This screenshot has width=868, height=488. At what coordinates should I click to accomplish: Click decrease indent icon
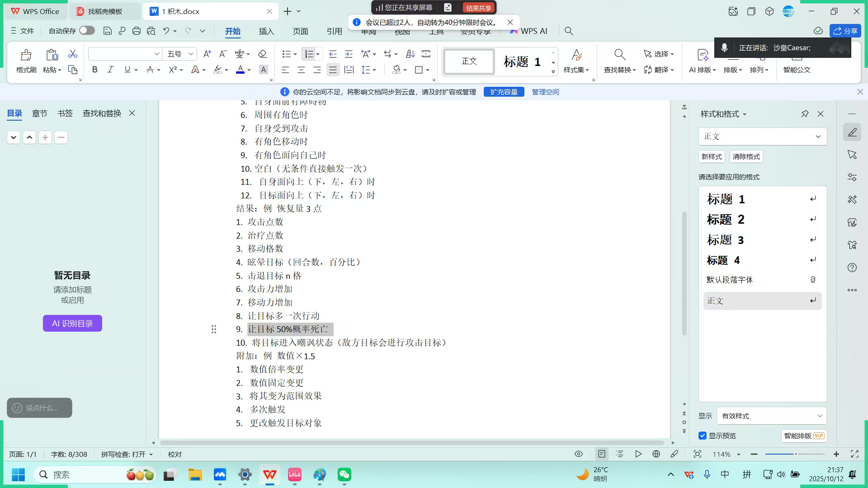click(x=333, y=54)
